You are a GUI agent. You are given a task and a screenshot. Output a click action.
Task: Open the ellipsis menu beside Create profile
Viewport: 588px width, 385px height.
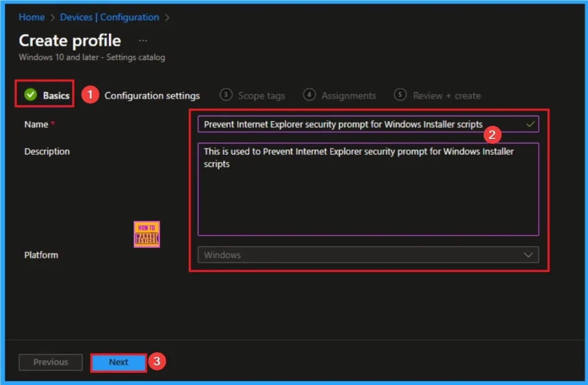coord(142,40)
